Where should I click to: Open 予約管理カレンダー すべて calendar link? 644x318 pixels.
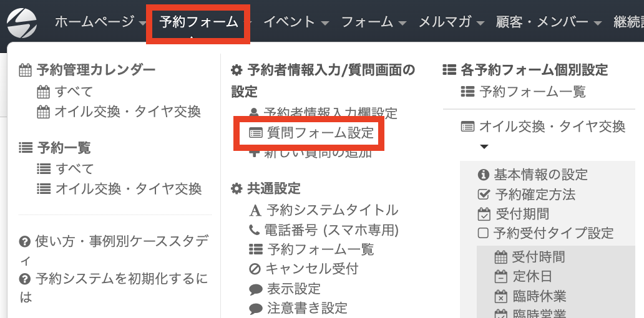coord(65,92)
